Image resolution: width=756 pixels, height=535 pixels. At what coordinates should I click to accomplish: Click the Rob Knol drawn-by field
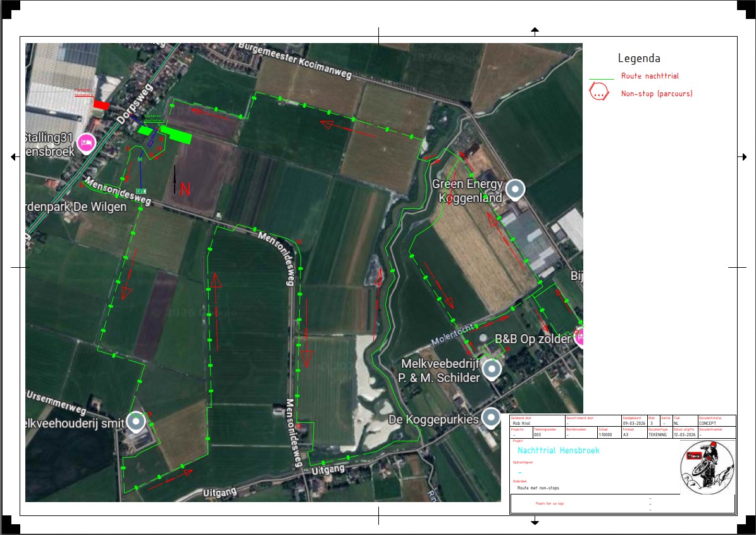click(522, 424)
